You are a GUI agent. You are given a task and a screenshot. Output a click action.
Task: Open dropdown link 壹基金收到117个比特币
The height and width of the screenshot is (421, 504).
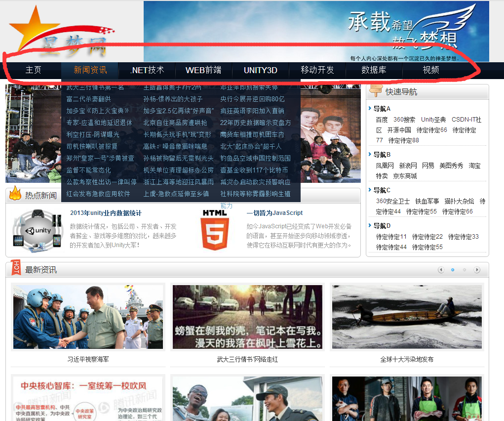click(x=254, y=170)
